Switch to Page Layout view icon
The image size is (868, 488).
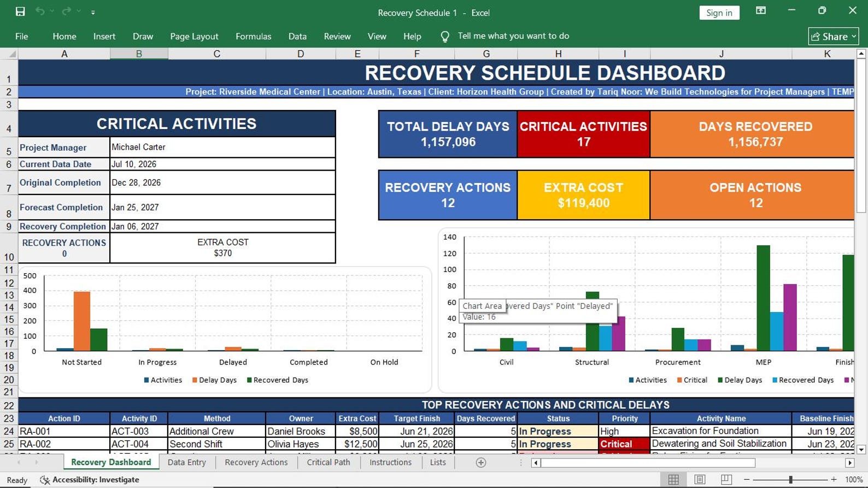point(700,479)
